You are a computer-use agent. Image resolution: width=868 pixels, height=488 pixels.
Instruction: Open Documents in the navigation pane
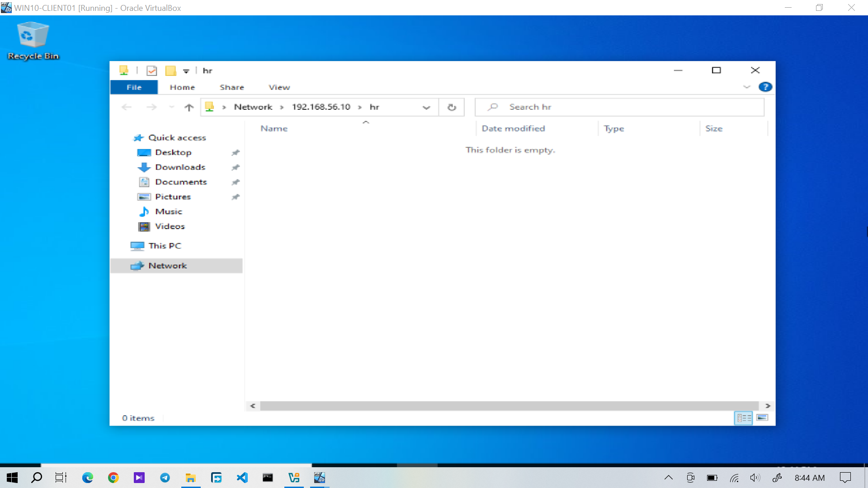tap(181, 182)
